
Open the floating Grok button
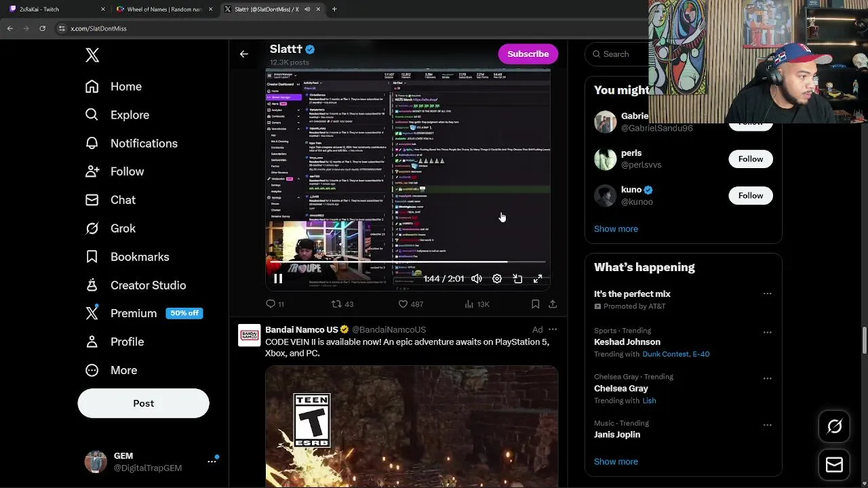(x=834, y=426)
